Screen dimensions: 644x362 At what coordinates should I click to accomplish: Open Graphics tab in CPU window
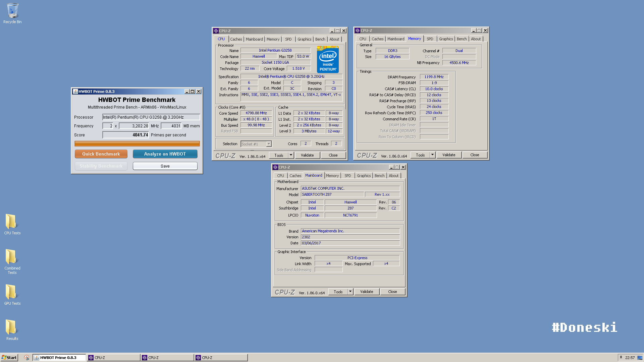[304, 39]
